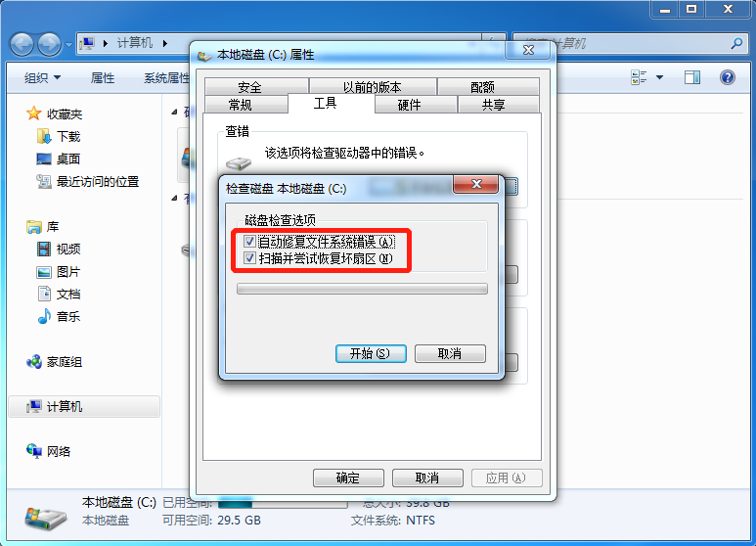The height and width of the screenshot is (546, 756).
Task: Open the Videos library icon
Action: [x=43, y=249]
